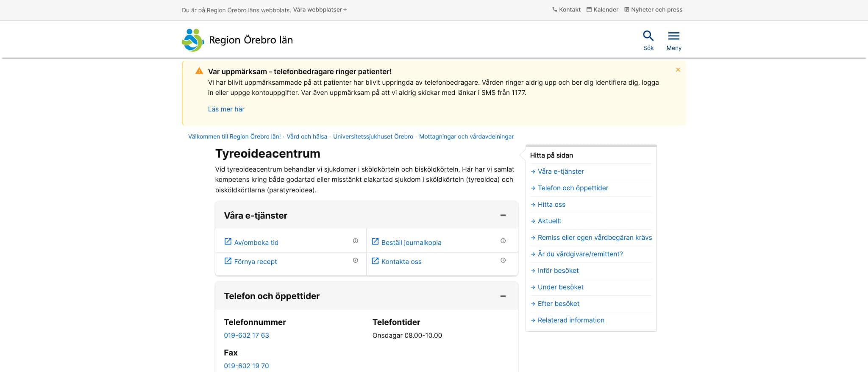Image resolution: width=868 pixels, height=372 pixels.
Task: Click info icon beside Av/omboka tid
Action: click(x=356, y=241)
